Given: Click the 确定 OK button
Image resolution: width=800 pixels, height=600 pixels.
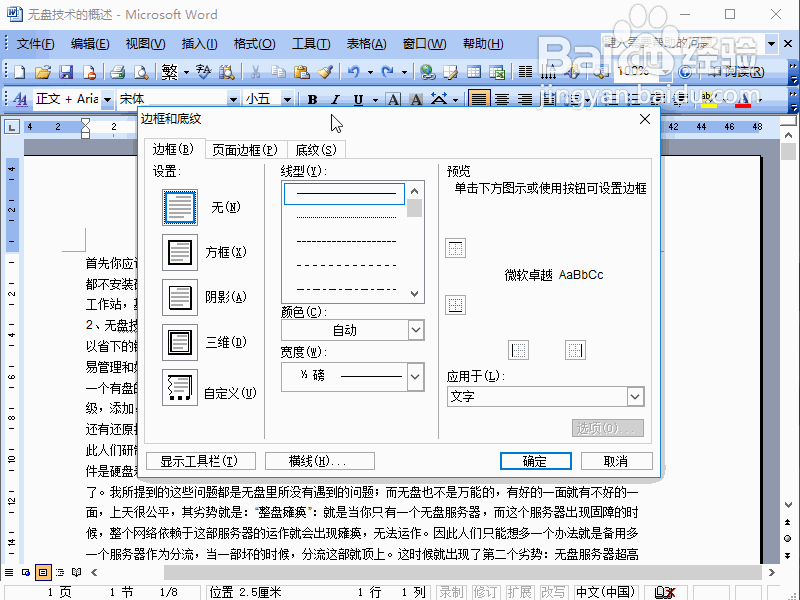Looking at the screenshot, I should point(535,461).
